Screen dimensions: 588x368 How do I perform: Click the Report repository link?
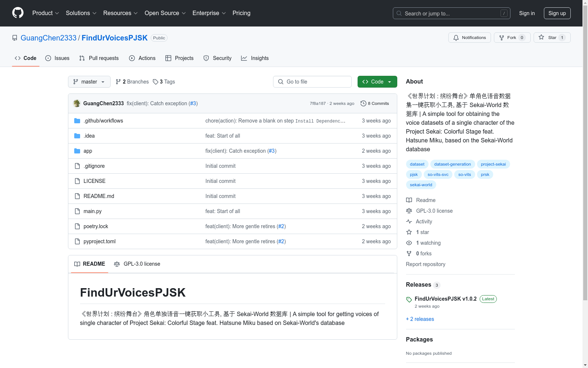(x=426, y=264)
